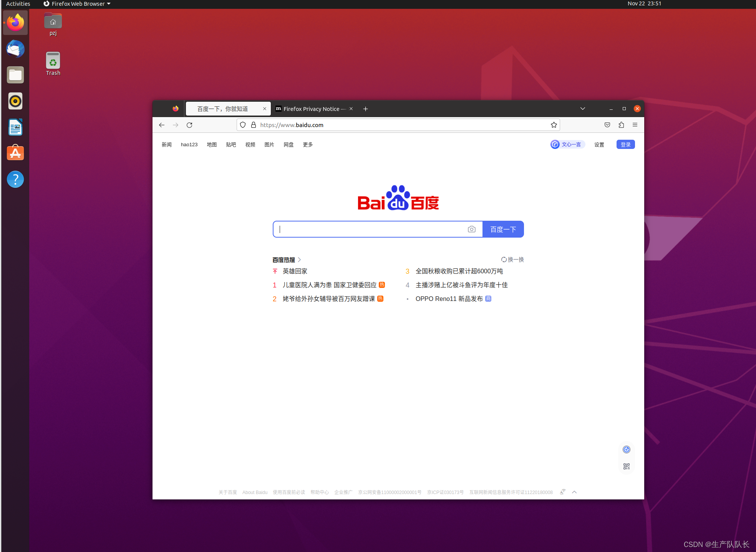Screen dimensions: 756x552
Task: Open the Help icon in the dock
Action: [15, 179]
